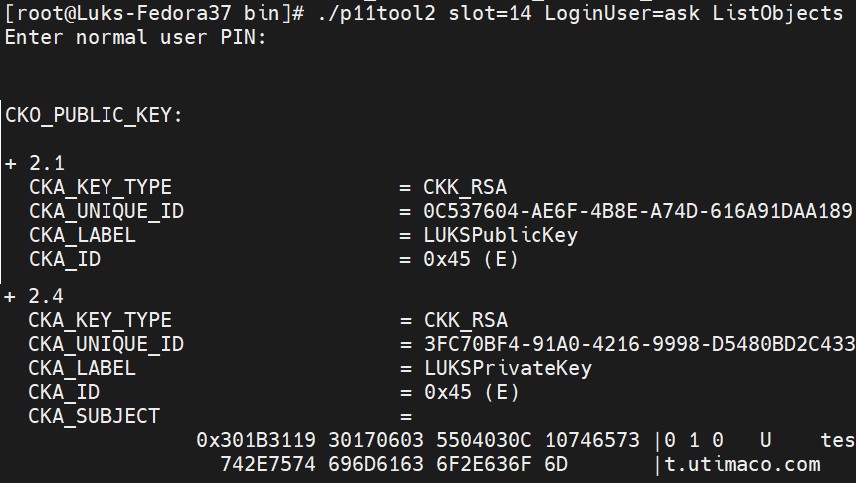856x483 pixels.
Task: Click the unique ID starting with 0C537604
Action: click(638, 211)
